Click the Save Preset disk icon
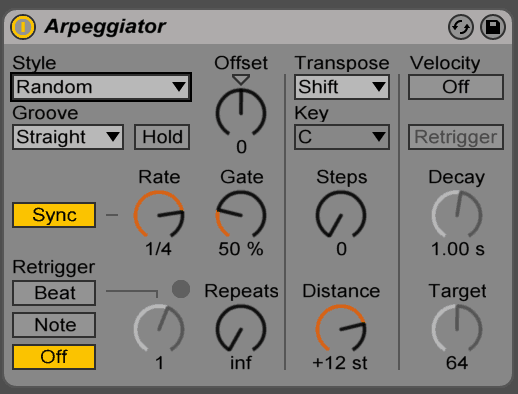518x394 pixels. pyautogui.click(x=493, y=27)
